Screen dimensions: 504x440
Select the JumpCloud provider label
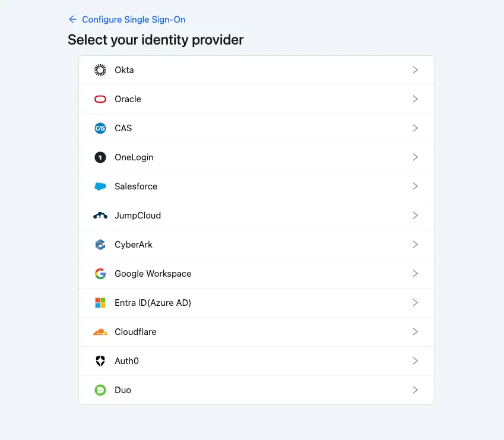point(138,216)
